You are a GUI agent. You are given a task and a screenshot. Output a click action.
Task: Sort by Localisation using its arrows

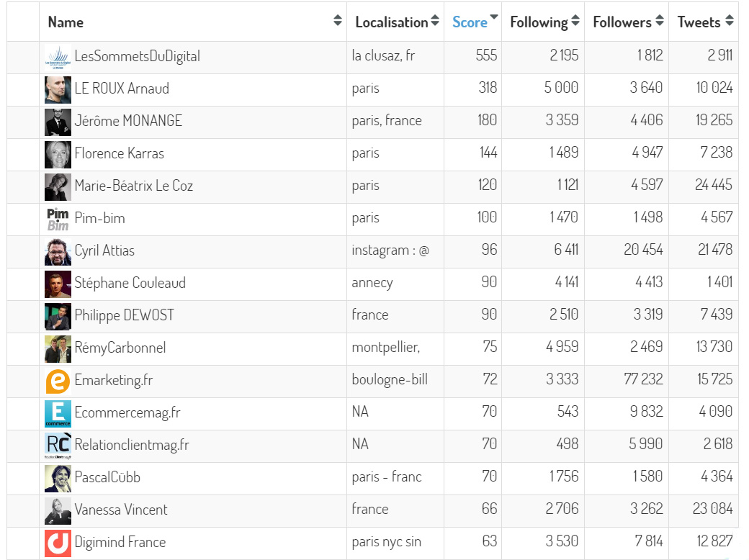point(435,21)
